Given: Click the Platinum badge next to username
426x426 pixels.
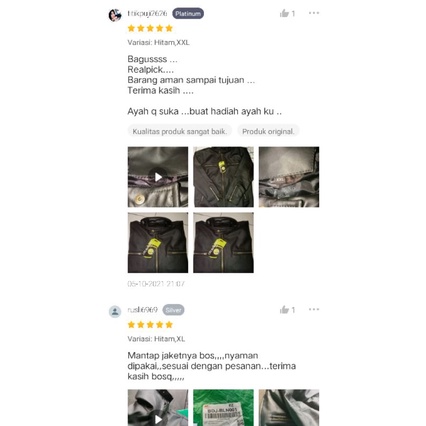Looking at the screenshot, I should [x=188, y=13].
